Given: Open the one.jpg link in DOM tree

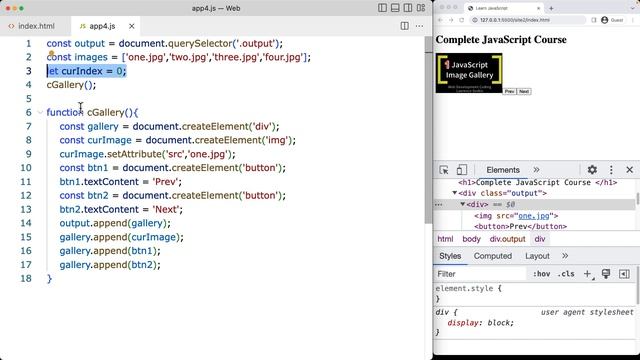Looking at the screenshot, I should tap(533, 216).
